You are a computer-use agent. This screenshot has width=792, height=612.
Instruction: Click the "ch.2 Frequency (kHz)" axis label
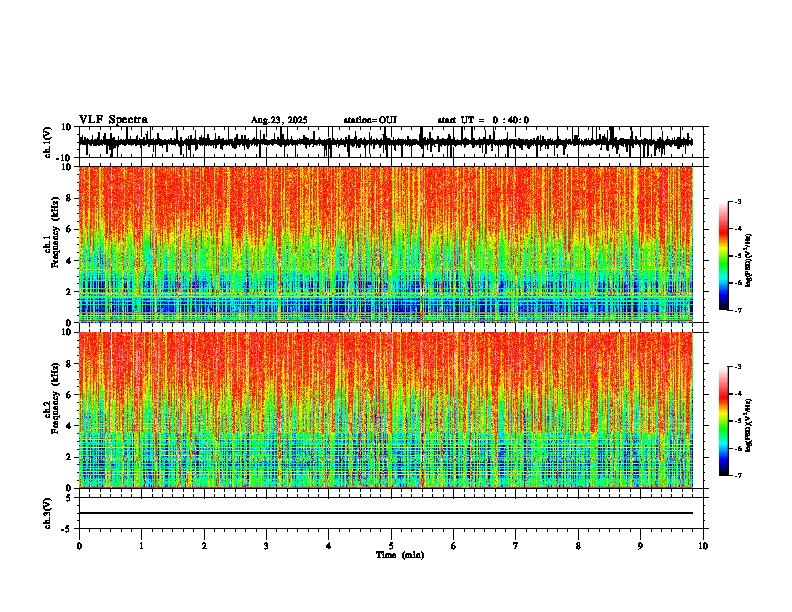52,398
